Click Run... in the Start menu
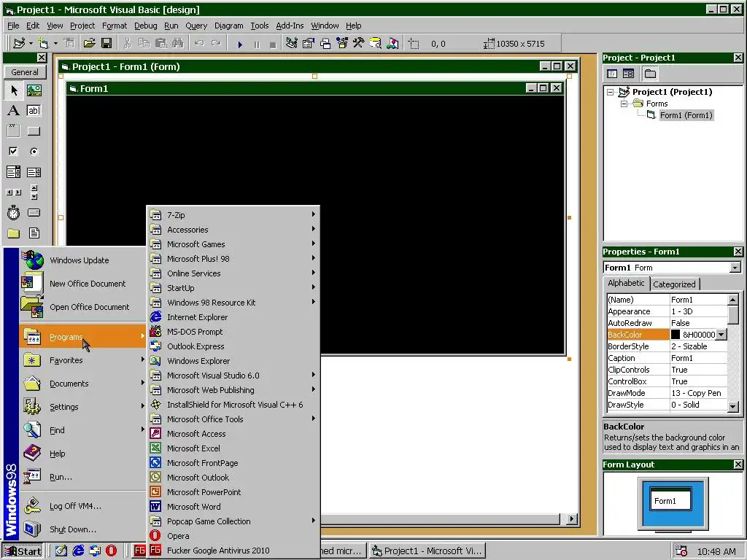The height and width of the screenshot is (560, 747). (82, 477)
